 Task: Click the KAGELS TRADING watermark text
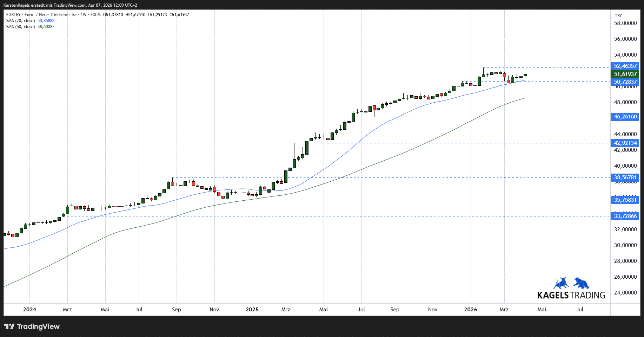571,295
